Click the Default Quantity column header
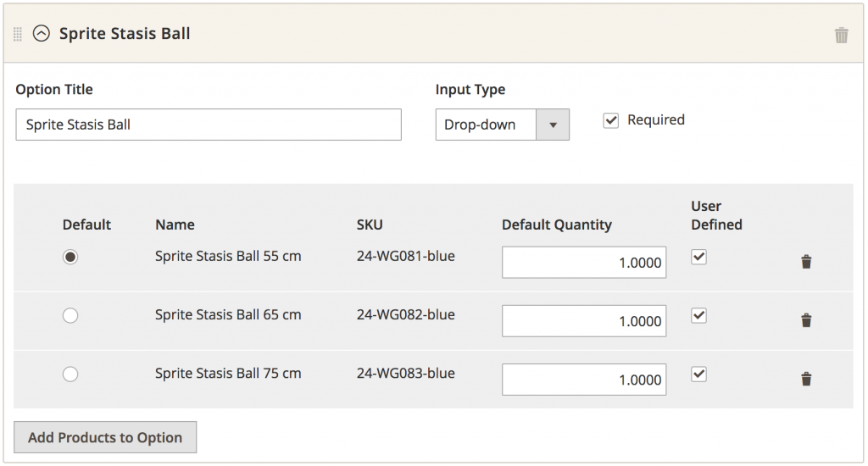 point(557,225)
